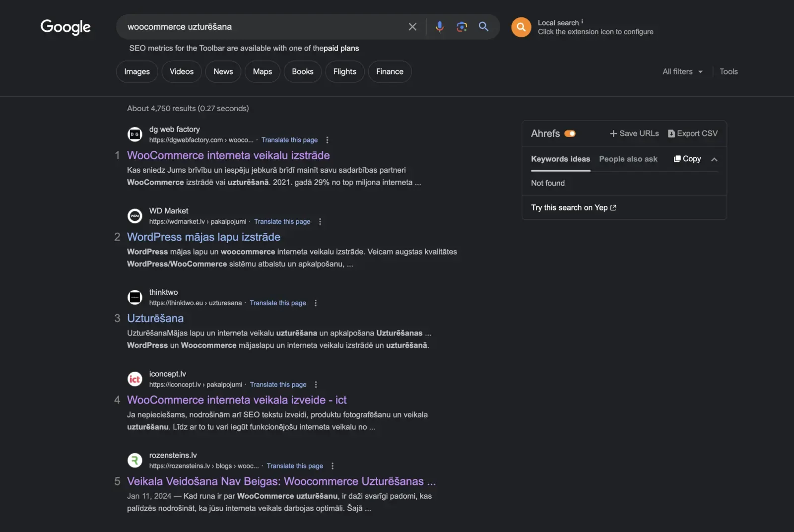Click the iconcept.lv favicon

coord(135,379)
